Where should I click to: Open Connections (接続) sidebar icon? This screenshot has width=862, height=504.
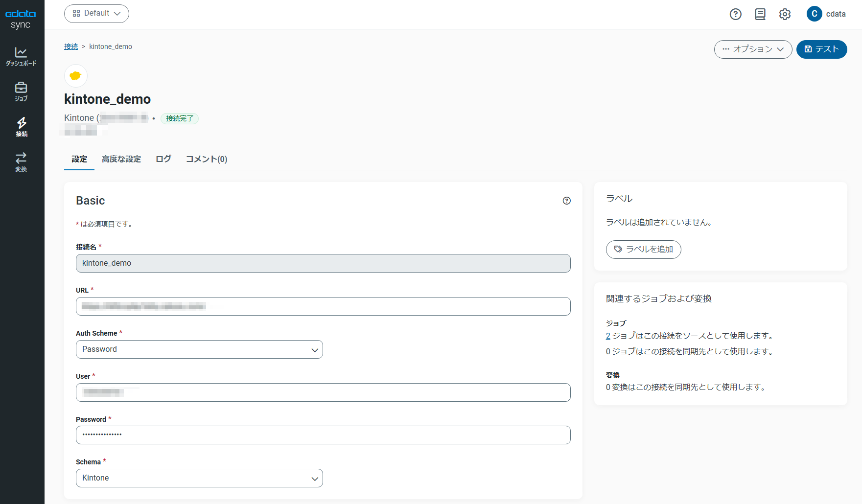pos(21,127)
